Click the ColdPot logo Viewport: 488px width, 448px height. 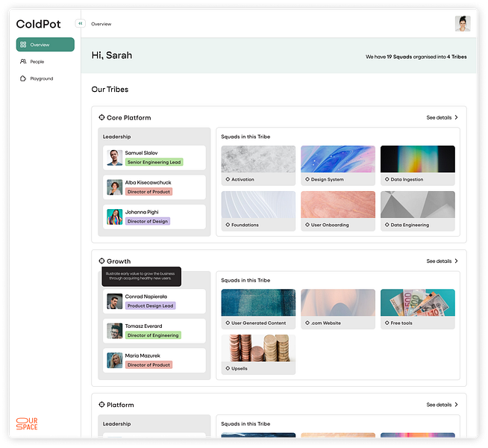[x=38, y=24]
